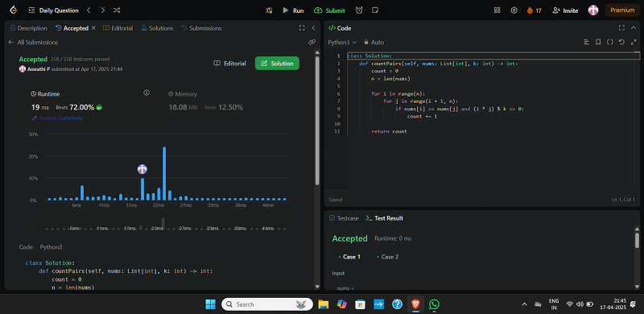Open the settings gear icon
644x314 pixels.
[514, 10]
